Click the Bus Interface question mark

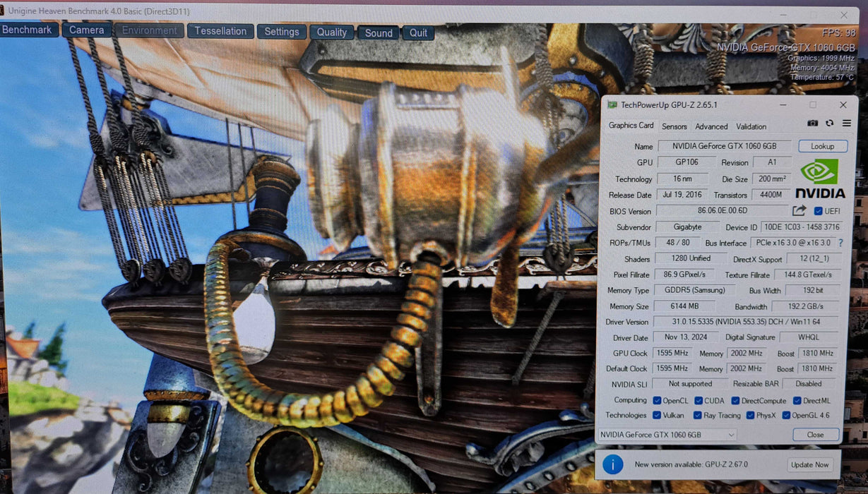point(840,243)
